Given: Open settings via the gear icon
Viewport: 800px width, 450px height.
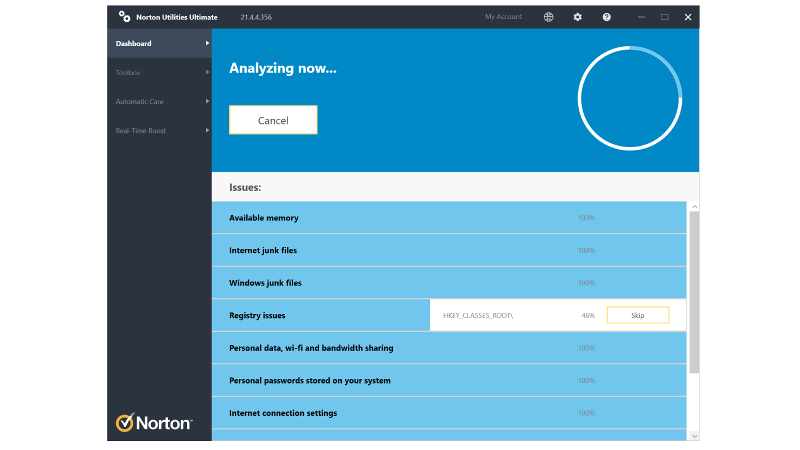Looking at the screenshot, I should point(578,17).
